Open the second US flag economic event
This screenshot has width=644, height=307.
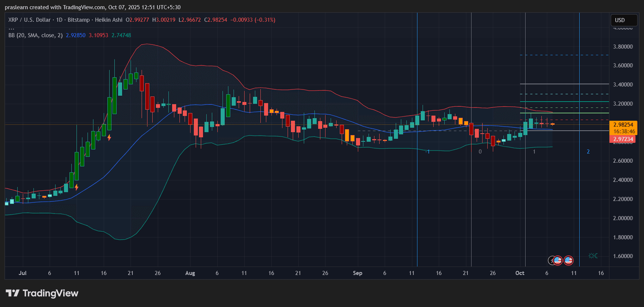tap(569, 261)
